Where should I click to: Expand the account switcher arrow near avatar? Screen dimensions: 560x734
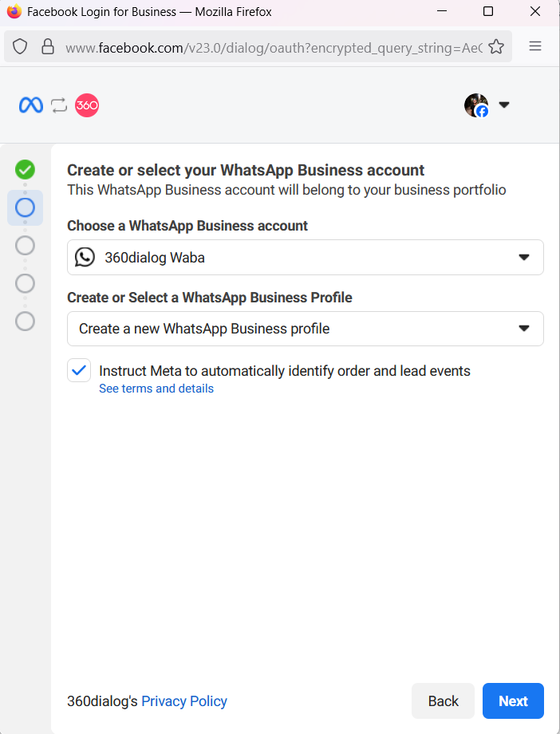(x=504, y=105)
